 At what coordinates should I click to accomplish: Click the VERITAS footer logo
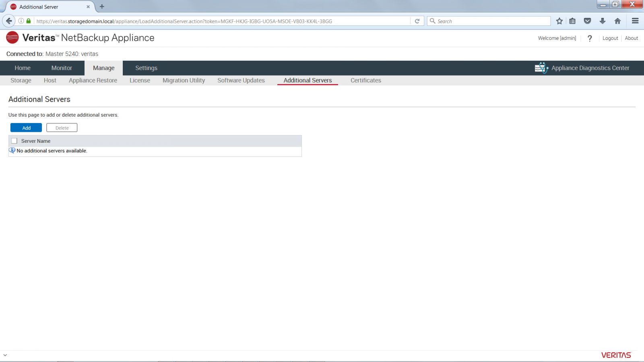(x=616, y=355)
